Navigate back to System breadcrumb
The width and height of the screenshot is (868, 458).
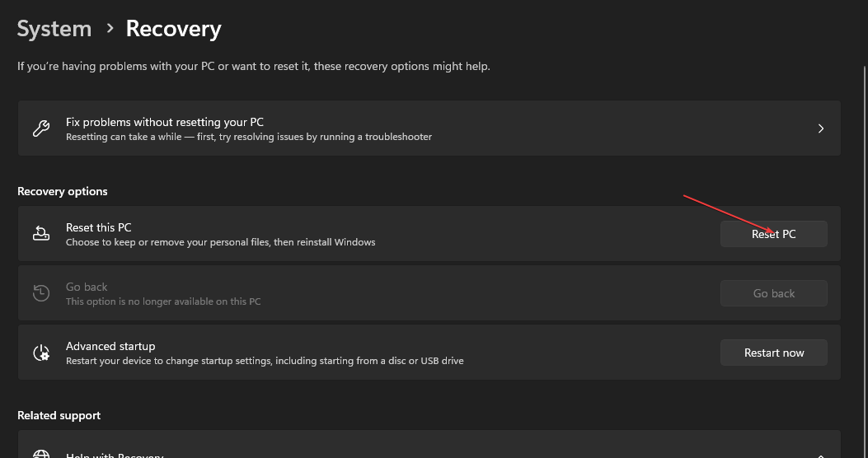pos(54,29)
